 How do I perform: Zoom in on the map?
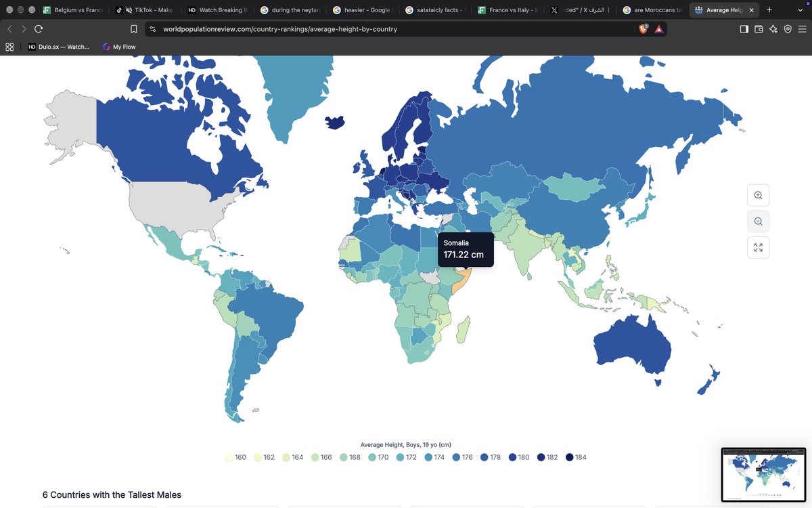coord(758,195)
